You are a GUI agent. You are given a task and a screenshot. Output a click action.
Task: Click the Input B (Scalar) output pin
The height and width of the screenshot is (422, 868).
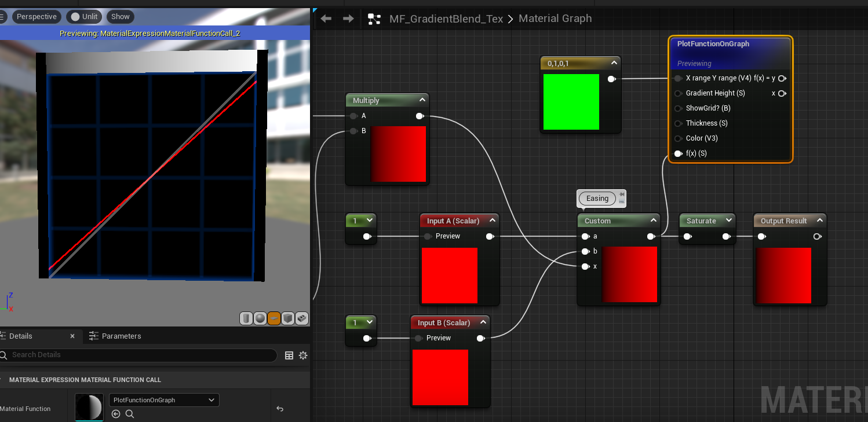coord(481,338)
